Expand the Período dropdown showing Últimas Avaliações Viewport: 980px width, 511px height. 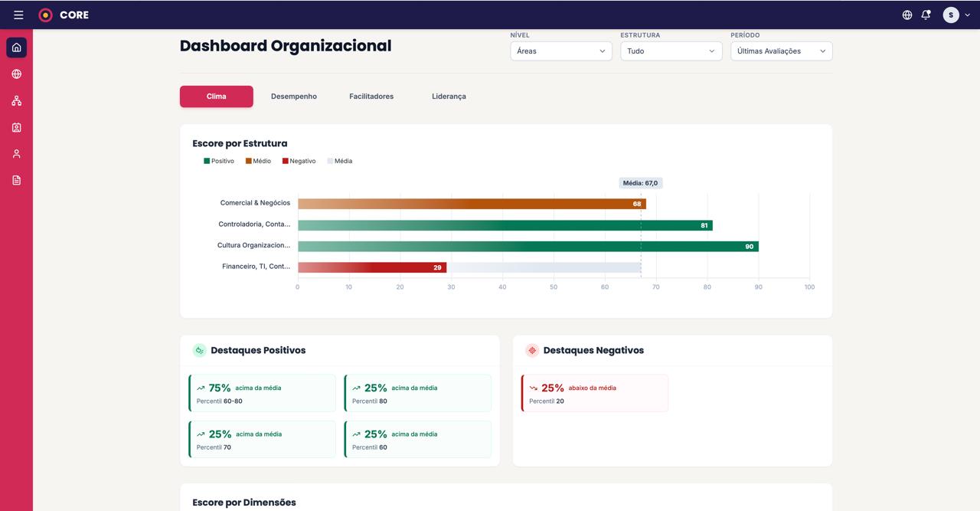[781, 51]
